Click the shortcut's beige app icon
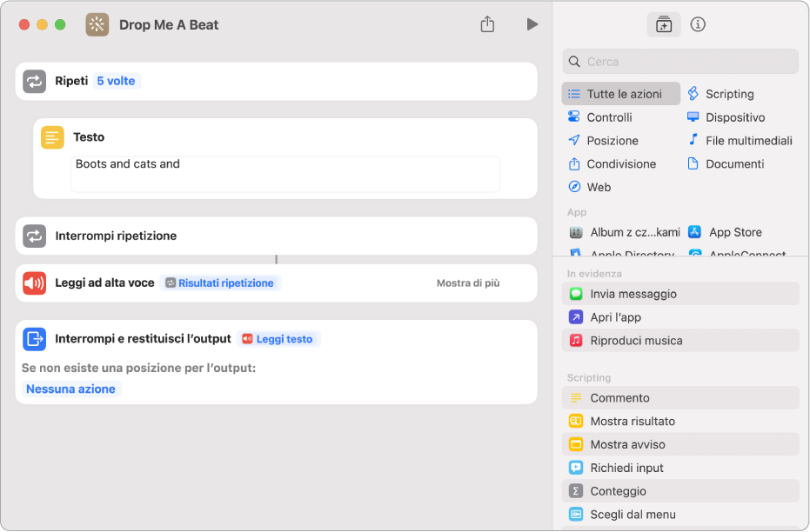The height and width of the screenshot is (532, 810). click(x=97, y=24)
